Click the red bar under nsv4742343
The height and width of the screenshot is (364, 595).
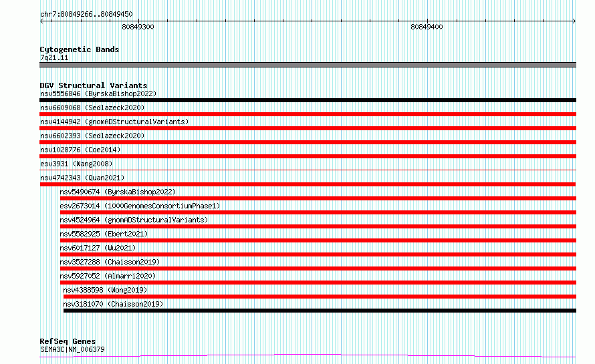tap(308, 184)
